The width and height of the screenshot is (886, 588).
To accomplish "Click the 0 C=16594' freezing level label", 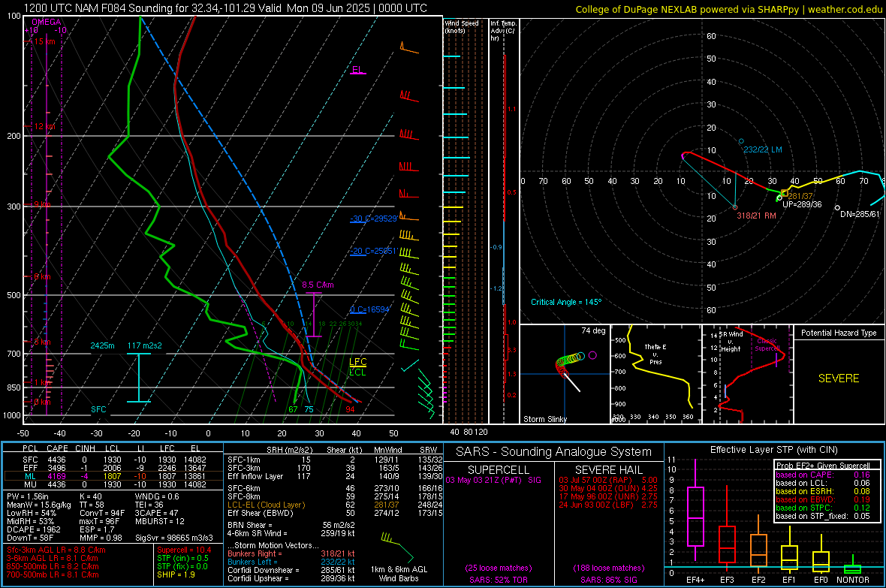I will (370, 310).
